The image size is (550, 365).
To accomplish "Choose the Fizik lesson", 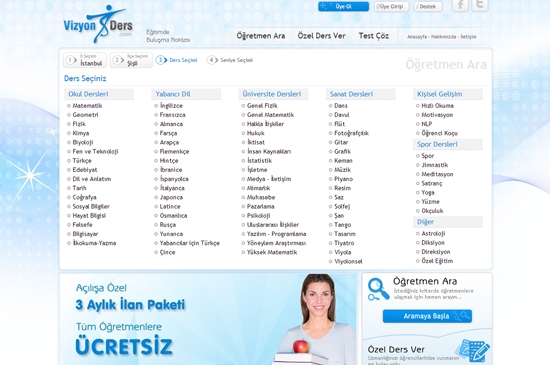I will coord(79,124).
